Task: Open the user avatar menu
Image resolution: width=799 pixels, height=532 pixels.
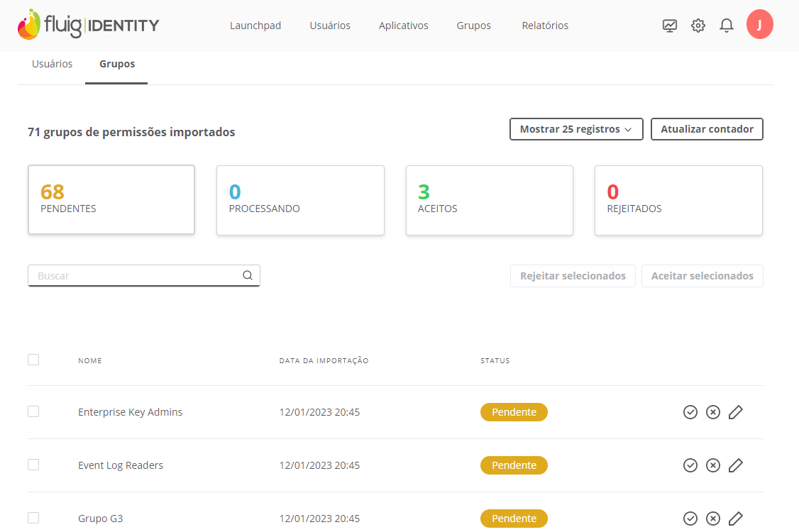Action: (x=760, y=25)
